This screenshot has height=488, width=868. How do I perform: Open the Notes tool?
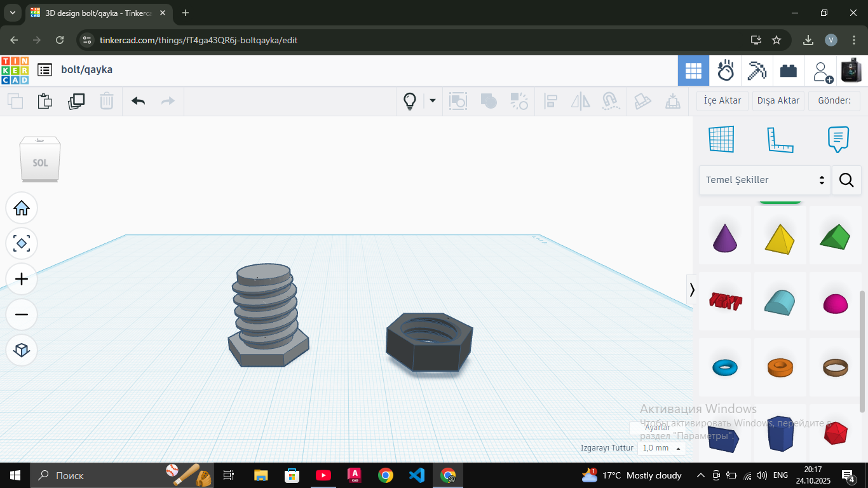838,139
